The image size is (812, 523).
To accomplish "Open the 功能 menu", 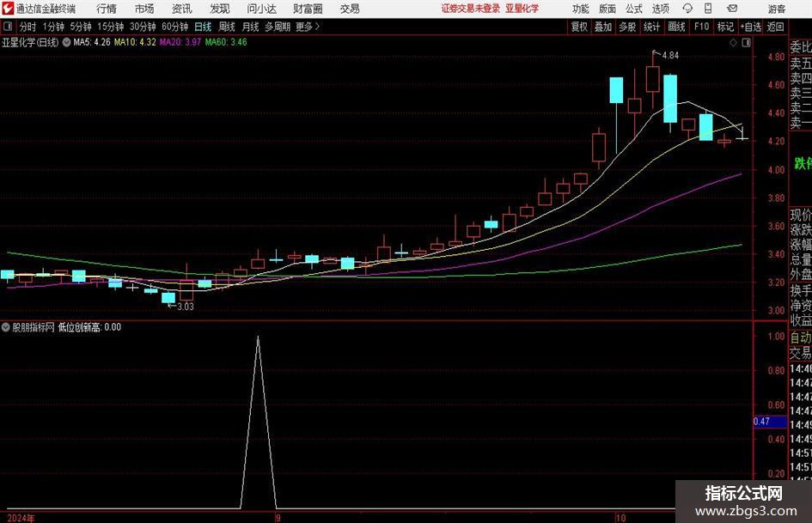I will (x=581, y=9).
